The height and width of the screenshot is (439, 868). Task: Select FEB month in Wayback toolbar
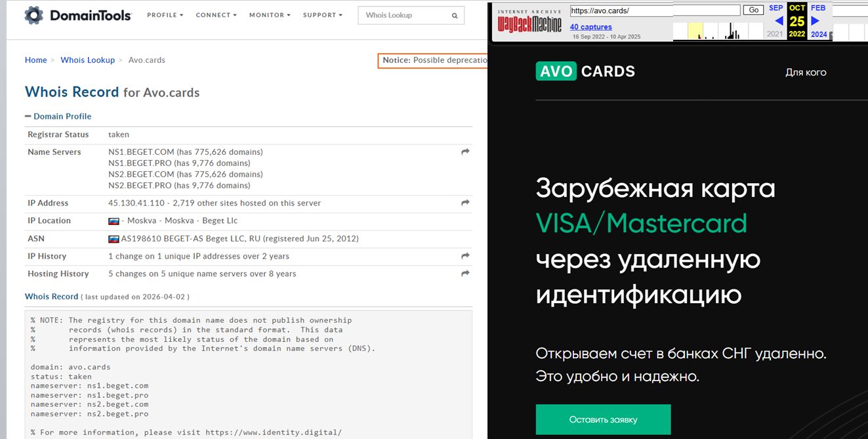[x=818, y=8]
